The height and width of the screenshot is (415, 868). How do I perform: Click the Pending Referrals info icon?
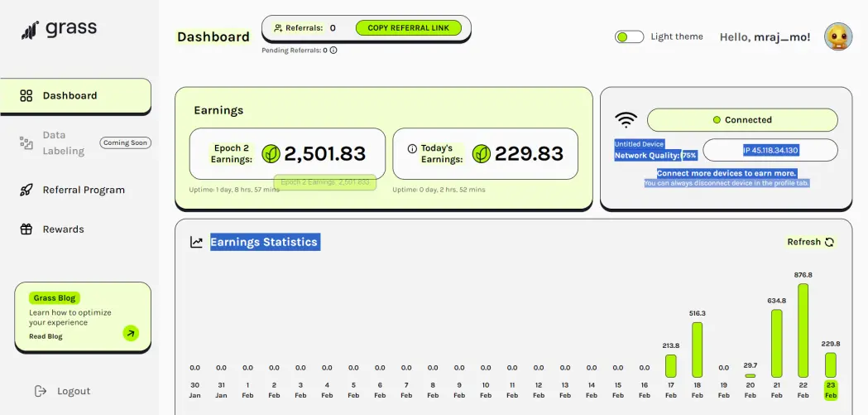(333, 50)
